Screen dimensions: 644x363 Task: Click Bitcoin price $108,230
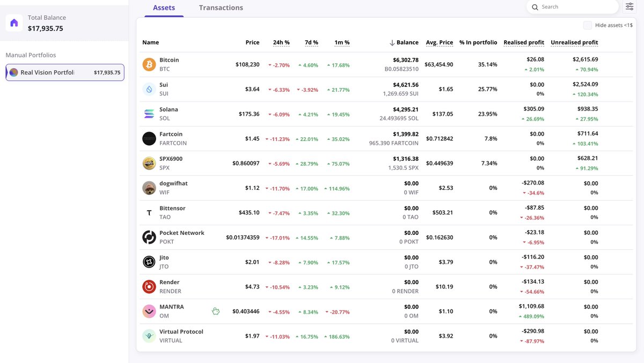coord(247,64)
